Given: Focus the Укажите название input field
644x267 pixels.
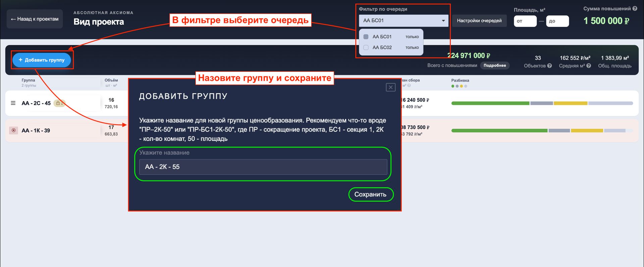Looking at the screenshot, I should click(263, 167).
